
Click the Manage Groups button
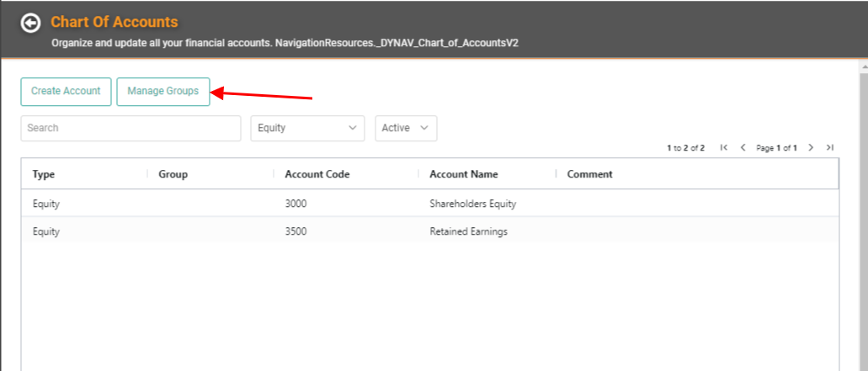(x=163, y=91)
